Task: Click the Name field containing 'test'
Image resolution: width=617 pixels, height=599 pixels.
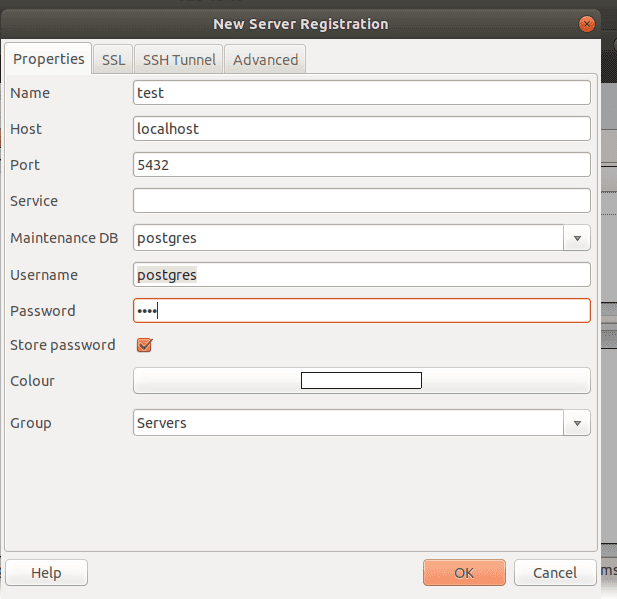Action: click(361, 93)
